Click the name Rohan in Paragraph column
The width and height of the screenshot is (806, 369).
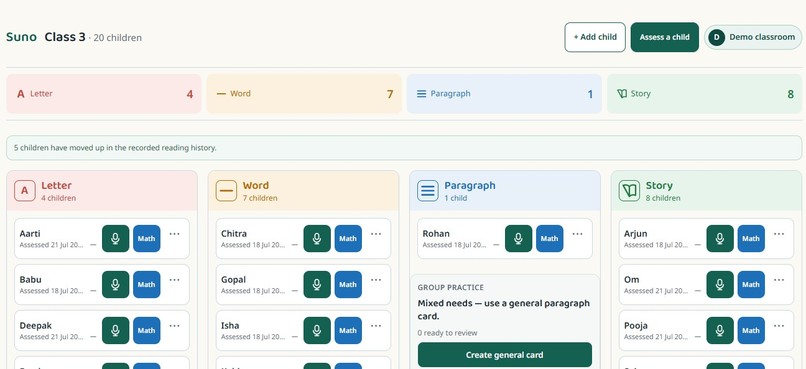436,233
